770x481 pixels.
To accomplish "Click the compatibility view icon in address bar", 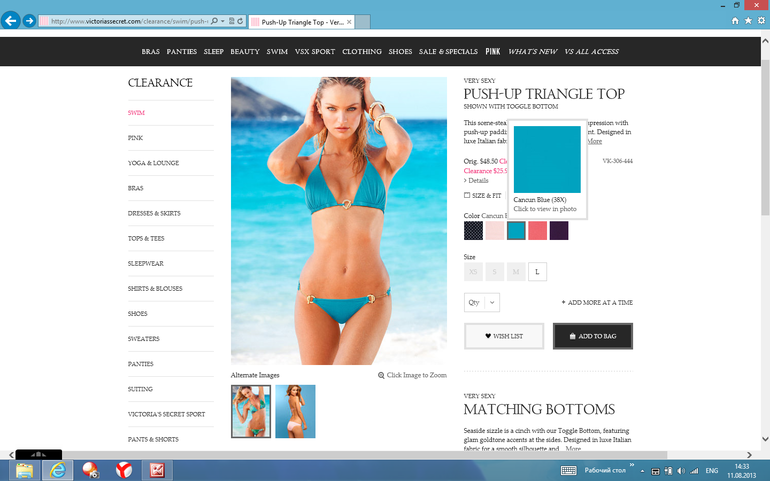I will coord(231,21).
